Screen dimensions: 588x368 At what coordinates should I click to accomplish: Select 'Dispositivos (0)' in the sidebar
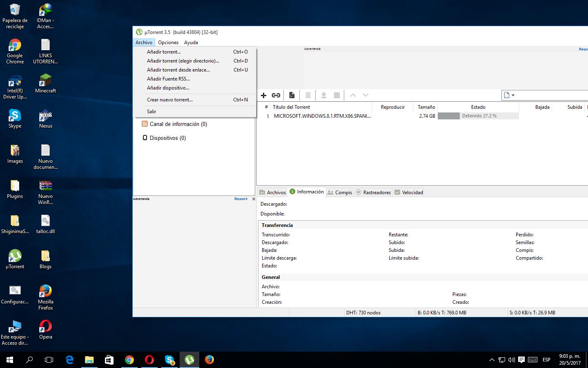[167, 138]
